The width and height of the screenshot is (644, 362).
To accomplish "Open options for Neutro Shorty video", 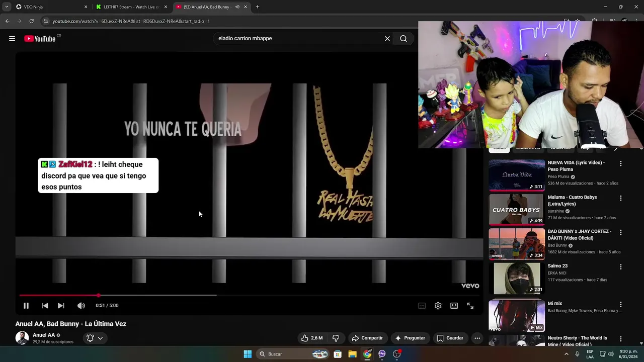I will click(x=621, y=339).
